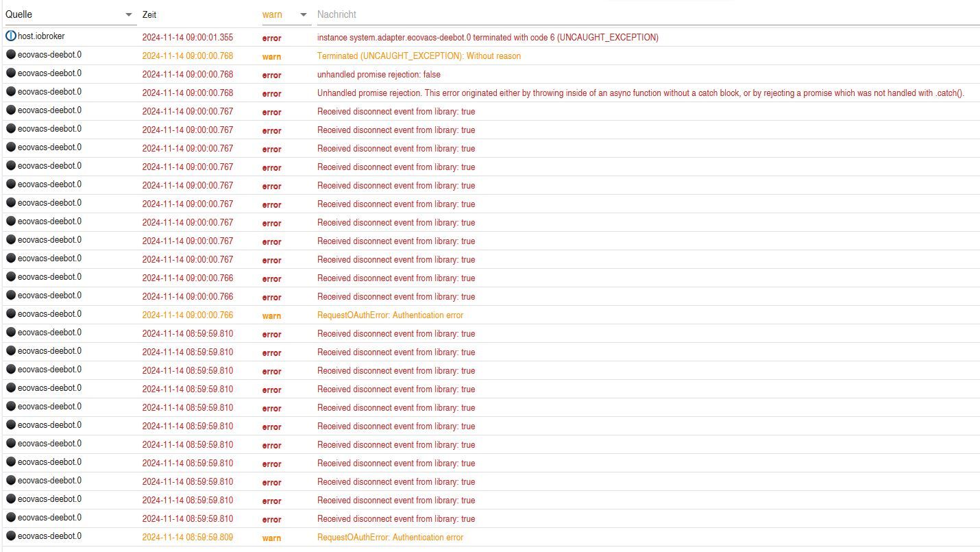Click the ecovacs-deebot icon on the Terminated warn row
This screenshot has width=980, height=552.
click(x=11, y=54)
